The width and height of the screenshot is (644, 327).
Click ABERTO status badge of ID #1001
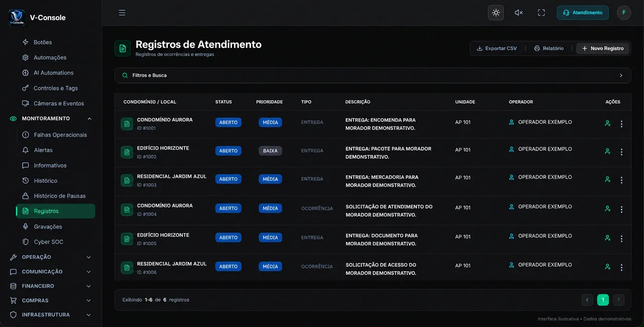tap(228, 122)
